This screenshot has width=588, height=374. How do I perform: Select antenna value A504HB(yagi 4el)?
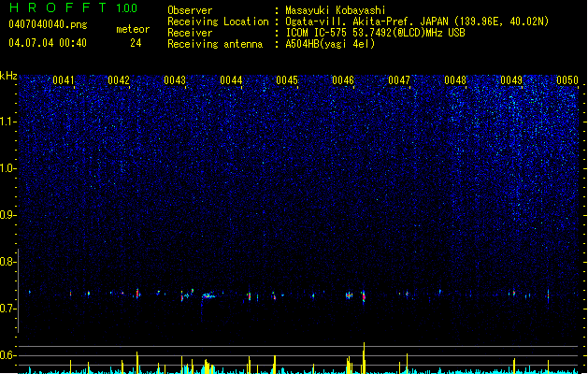tap(330, 44)
